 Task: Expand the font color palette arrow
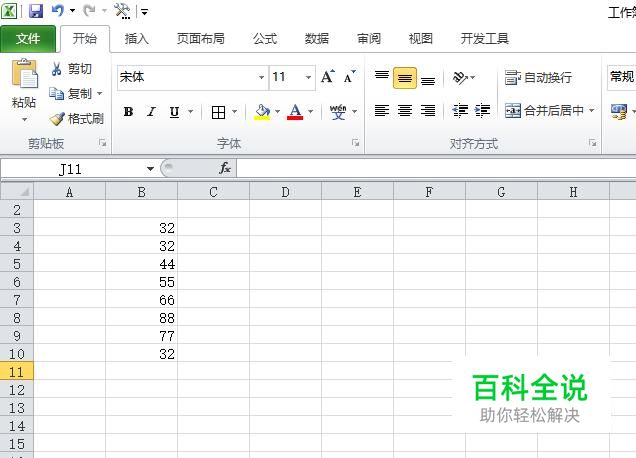click(x=310, y=112)
